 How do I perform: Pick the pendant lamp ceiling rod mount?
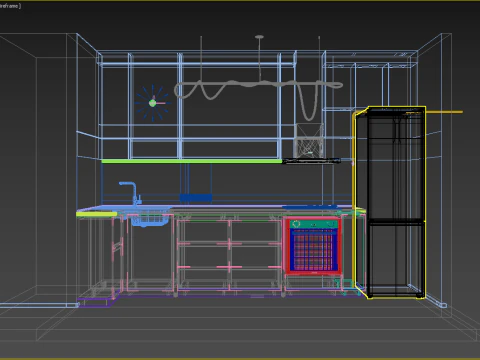pos(259,37)
